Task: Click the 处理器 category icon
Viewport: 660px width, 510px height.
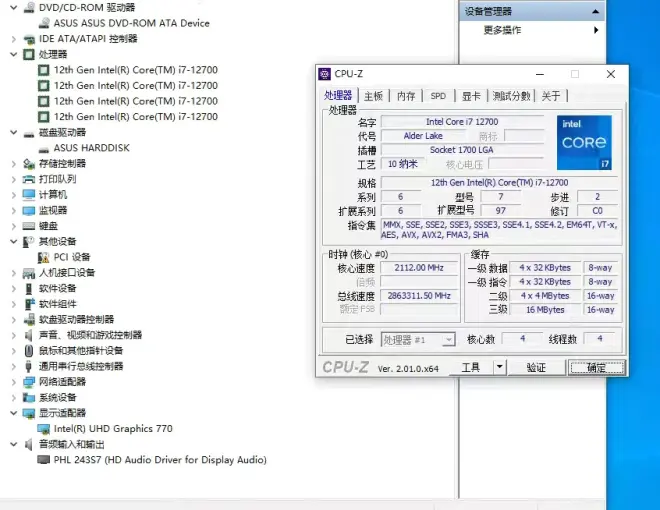Action: coord(29,54)
